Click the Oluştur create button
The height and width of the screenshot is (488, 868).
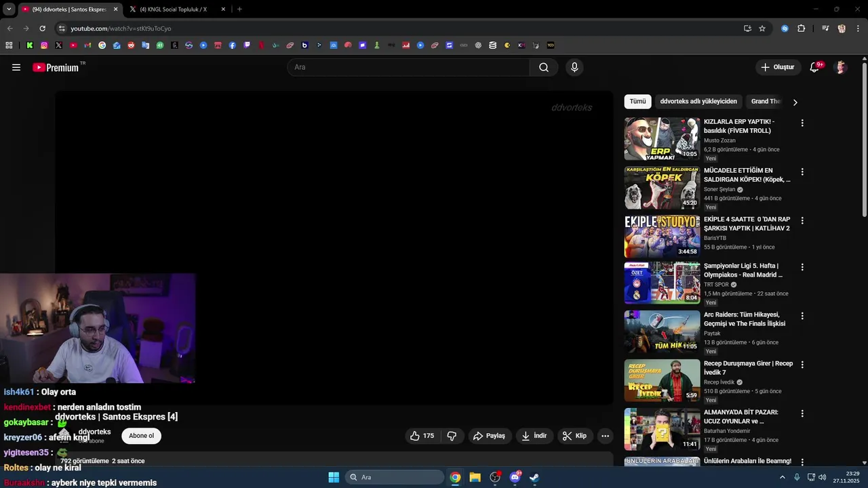pos(777,67)
